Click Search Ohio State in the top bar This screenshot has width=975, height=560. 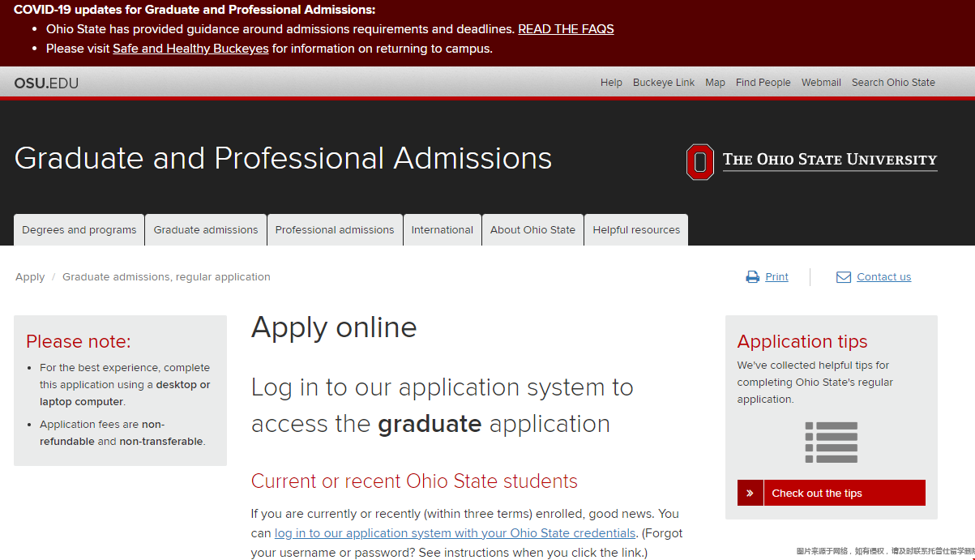pyautogui.click(x=893, y=83)
